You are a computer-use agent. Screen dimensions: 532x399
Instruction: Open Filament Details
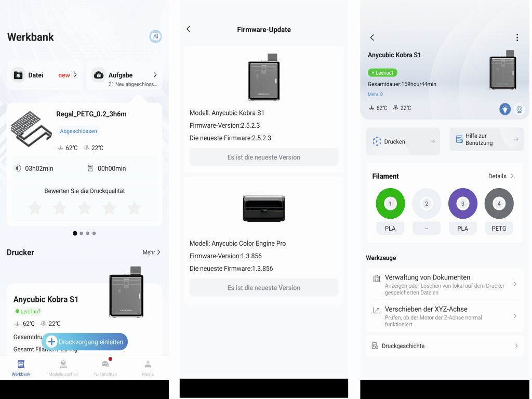tap(501, 176)
